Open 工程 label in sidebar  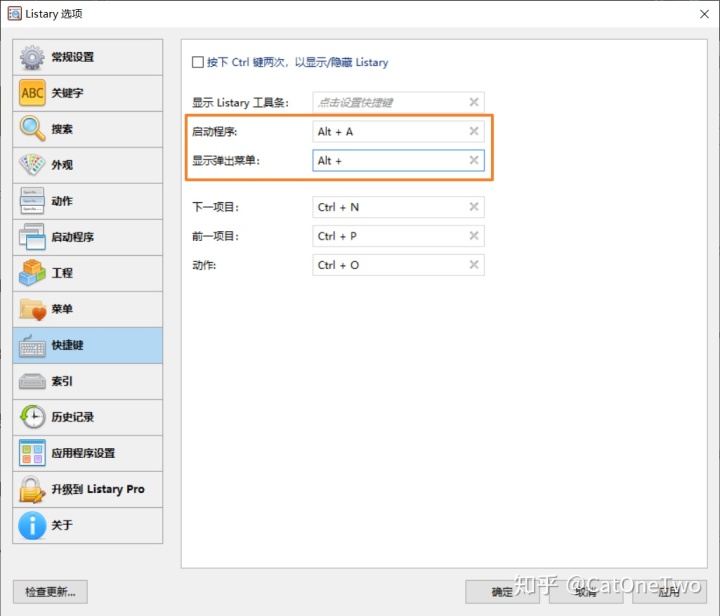[62, 273]
